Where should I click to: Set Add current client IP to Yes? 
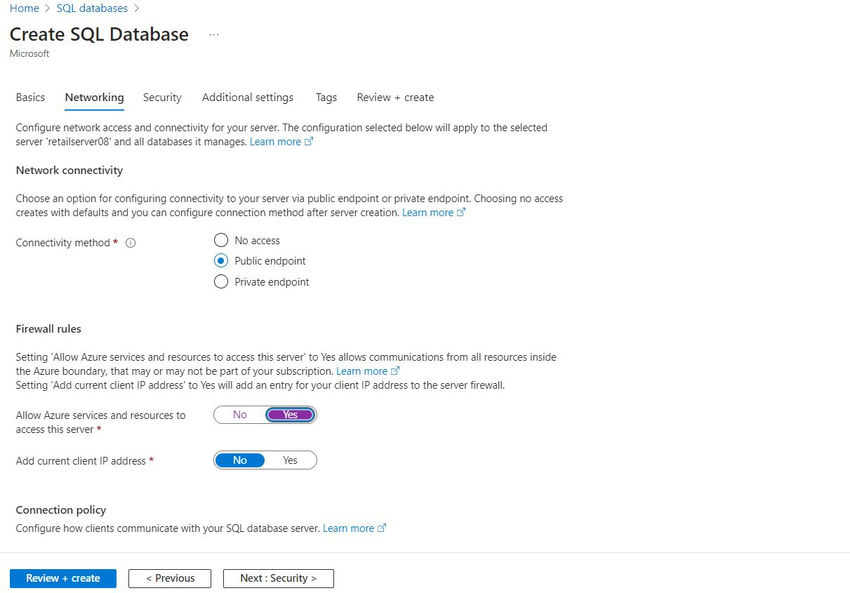290,461
